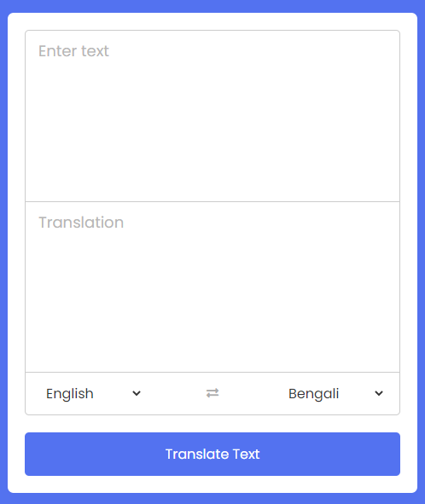The width and height of the screenshot is (425, 504).
Task: Start translation with the blue button
Action: 212,454
